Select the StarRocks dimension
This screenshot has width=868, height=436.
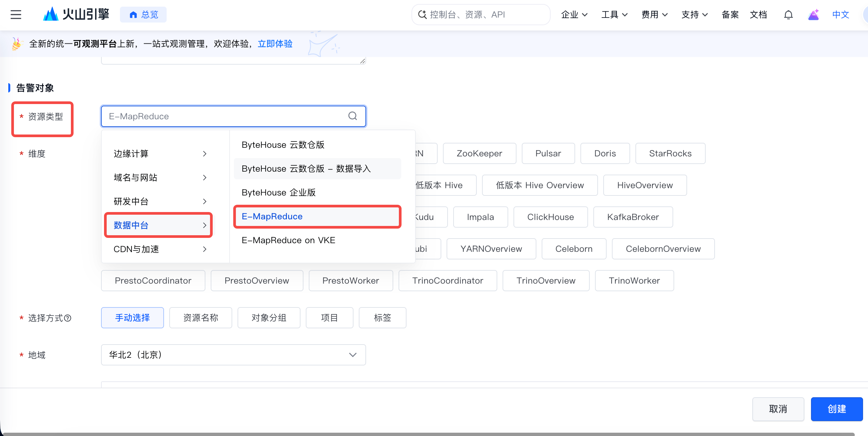tap(670, 153)
